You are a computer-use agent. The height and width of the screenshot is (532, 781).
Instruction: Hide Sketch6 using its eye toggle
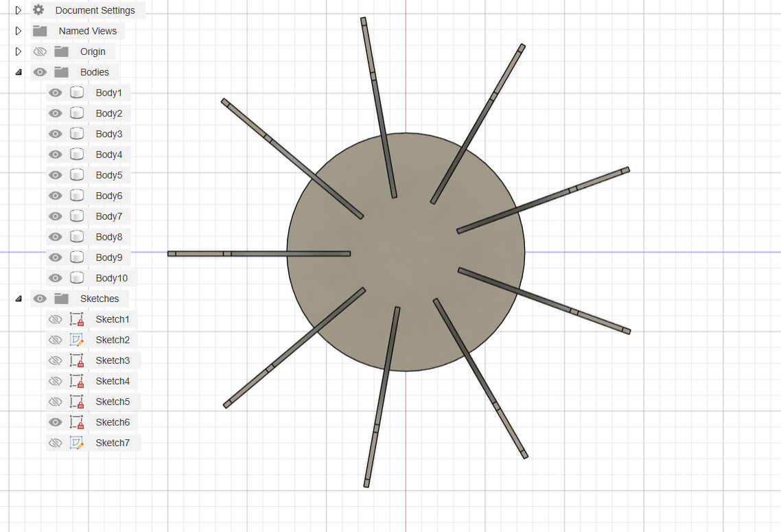(x=55, y=422)
